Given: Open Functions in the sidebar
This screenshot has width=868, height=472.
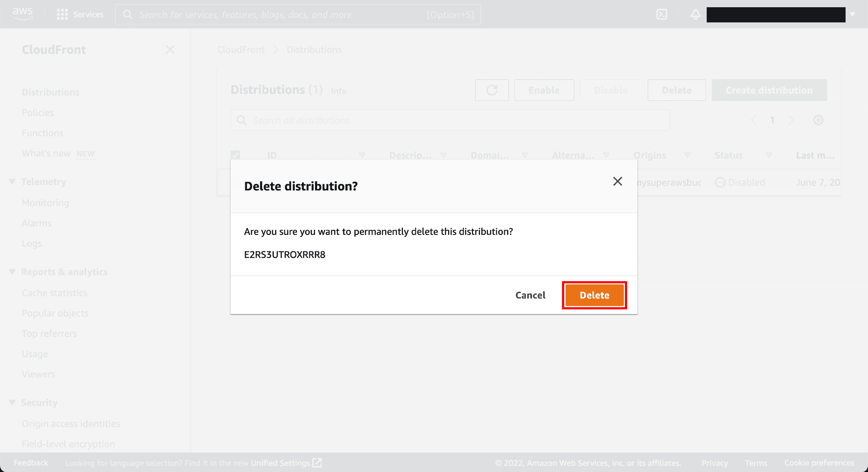Looking at the screenshot, I should [42, 133].
